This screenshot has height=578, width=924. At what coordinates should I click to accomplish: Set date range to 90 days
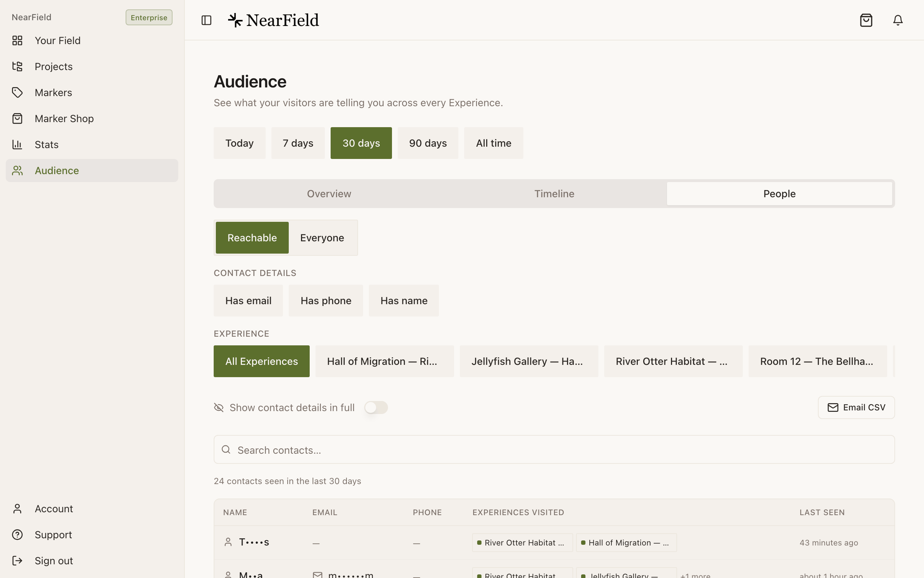tap(428, 143)
